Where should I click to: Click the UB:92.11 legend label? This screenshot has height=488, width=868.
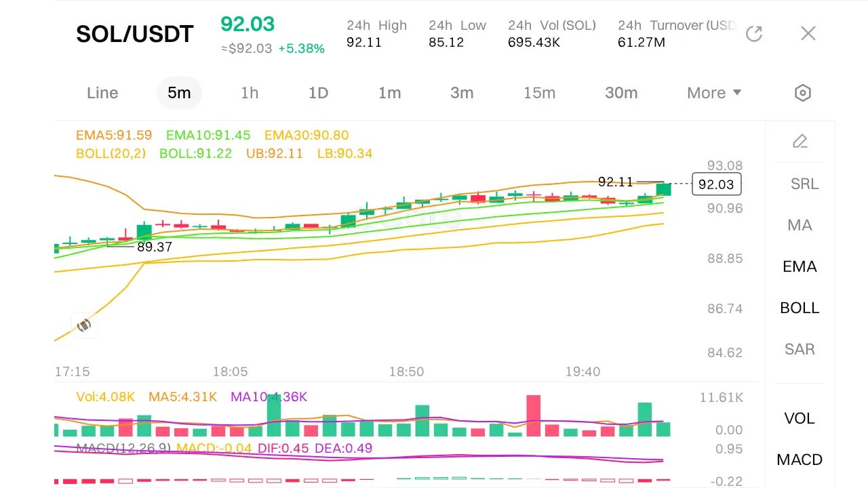tap(275, 154)
